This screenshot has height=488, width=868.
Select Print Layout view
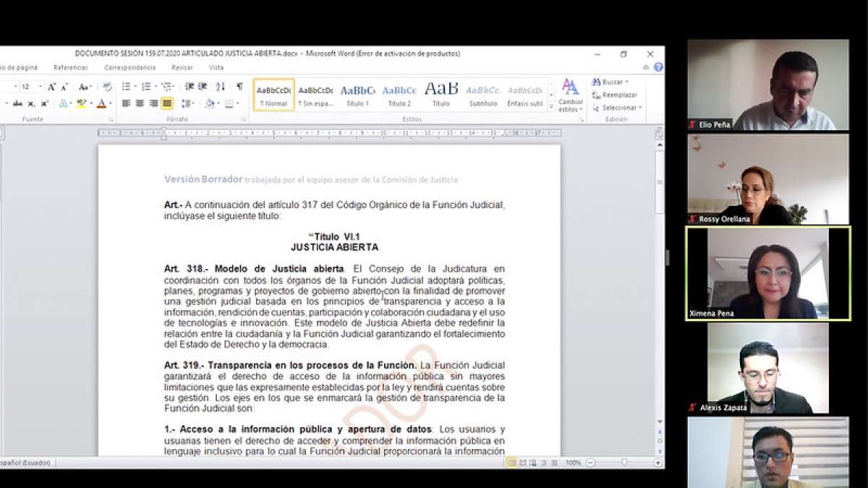pos(512,462)
